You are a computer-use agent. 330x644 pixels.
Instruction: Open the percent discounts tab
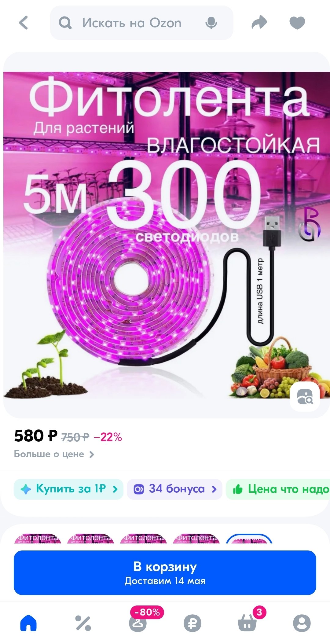tap(83, 623)
